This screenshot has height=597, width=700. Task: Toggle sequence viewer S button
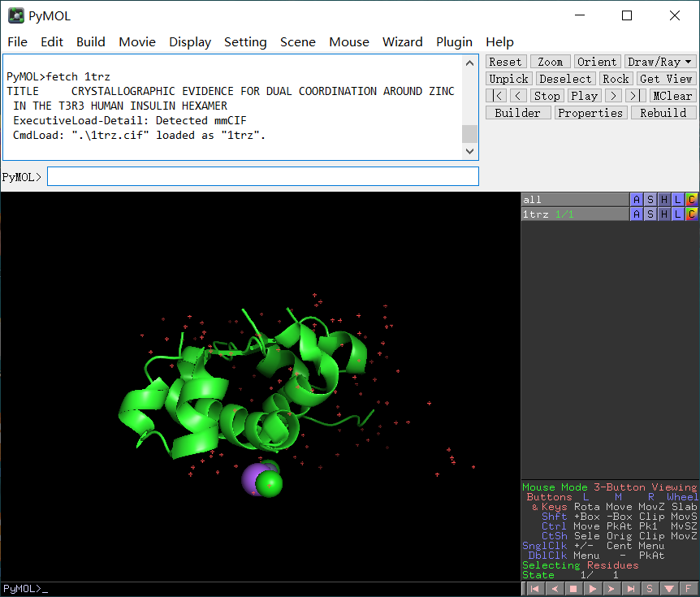tap(650, 589)
